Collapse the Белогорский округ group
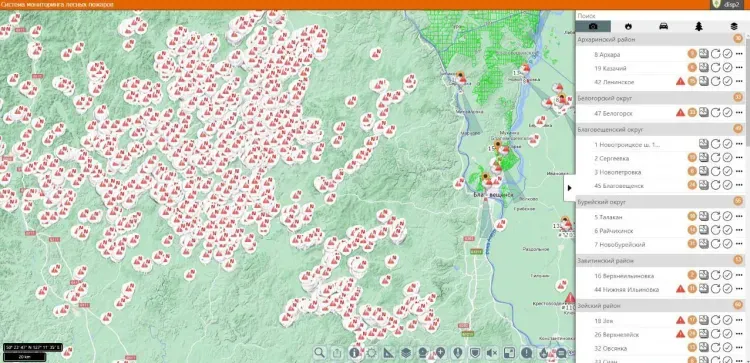Viewport: 750px width, 363px height. click(x=660, y=98)
